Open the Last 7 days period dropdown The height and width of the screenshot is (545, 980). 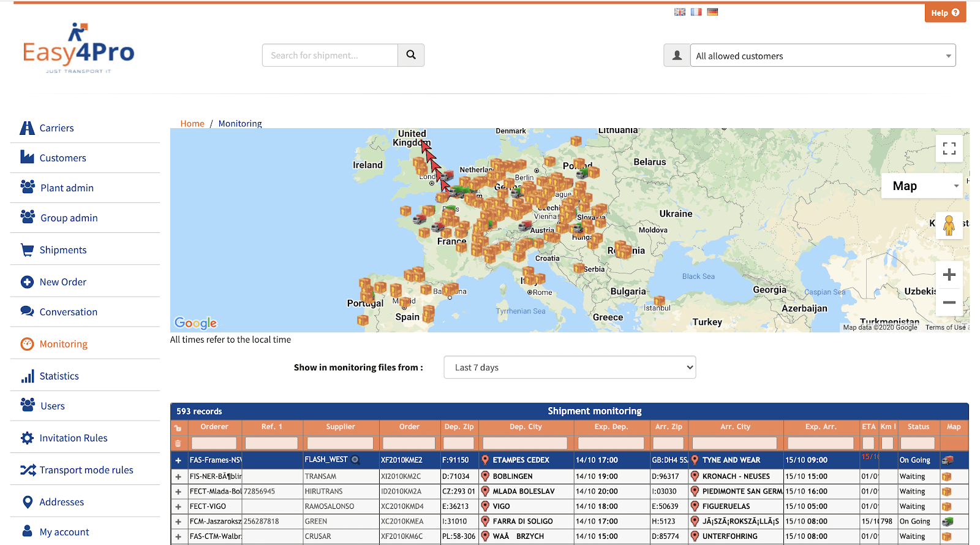(570, 367)
